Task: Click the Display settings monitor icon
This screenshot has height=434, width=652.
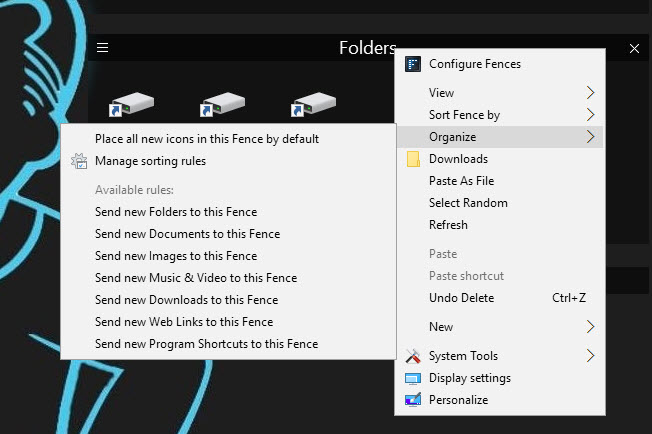Action: click(413, 378)
